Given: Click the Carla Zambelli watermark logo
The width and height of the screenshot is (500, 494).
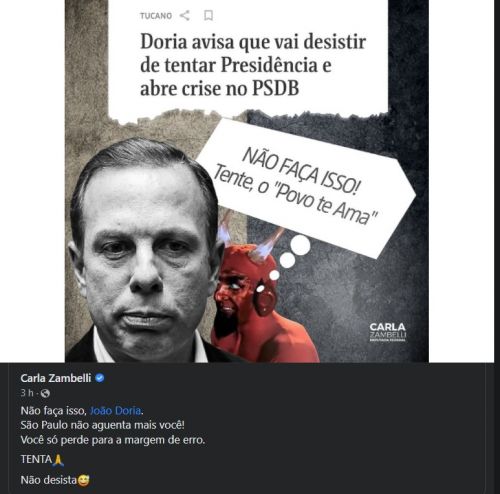Looking at the screenshot, I should 388,332.
